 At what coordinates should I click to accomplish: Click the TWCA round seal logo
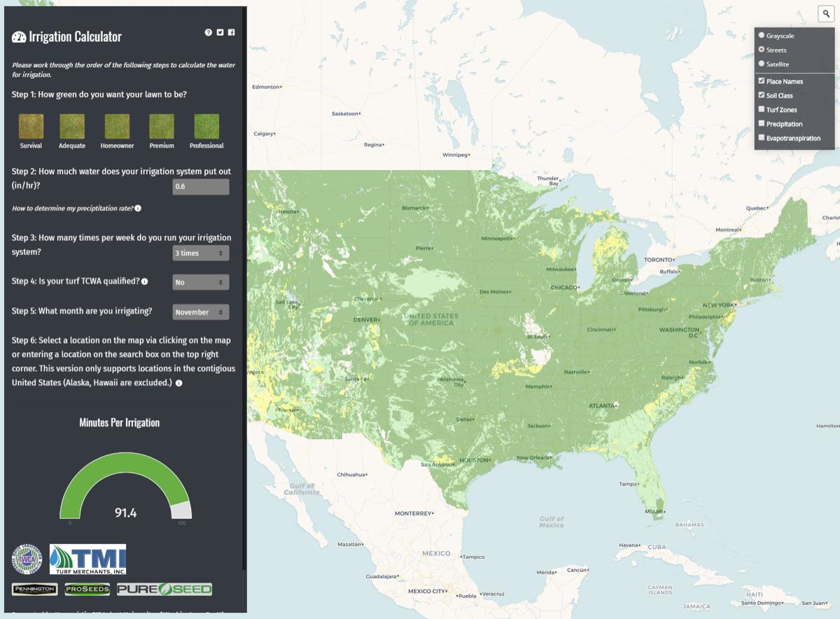(x=27, y=559)
